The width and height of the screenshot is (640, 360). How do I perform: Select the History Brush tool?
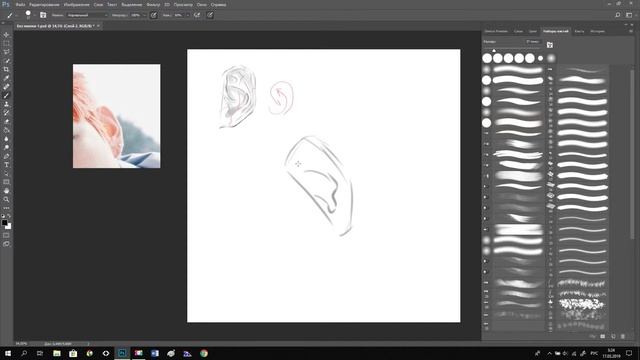[x=6, y=113]
